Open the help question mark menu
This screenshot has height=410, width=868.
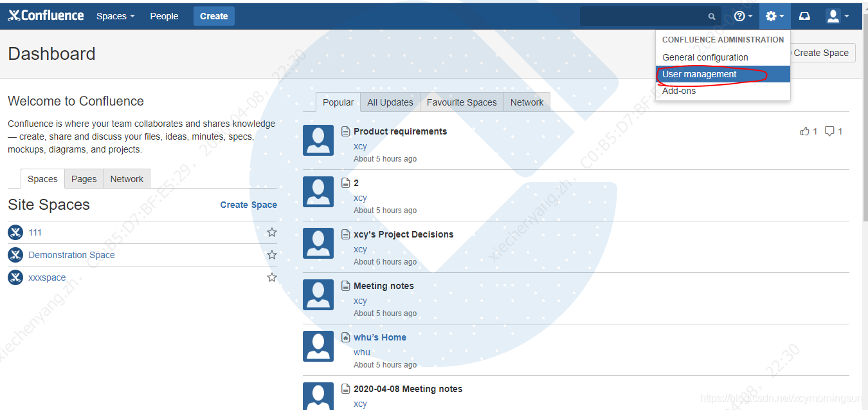click(743, 16)
